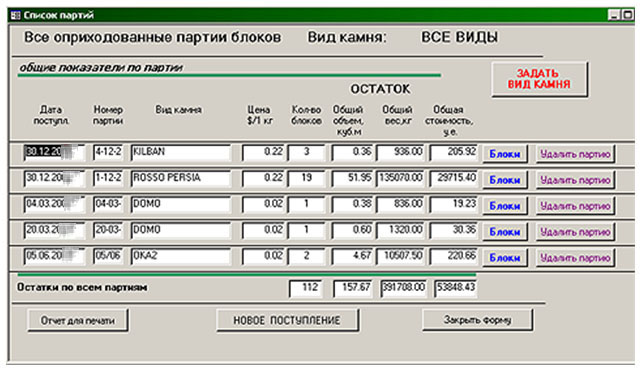Delete the ROSSO PERSIA batch

tap(575, 180)
